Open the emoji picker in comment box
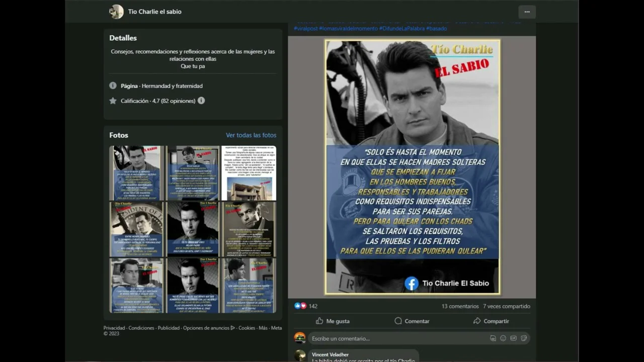The image size is (644, 362). (503, 338)
